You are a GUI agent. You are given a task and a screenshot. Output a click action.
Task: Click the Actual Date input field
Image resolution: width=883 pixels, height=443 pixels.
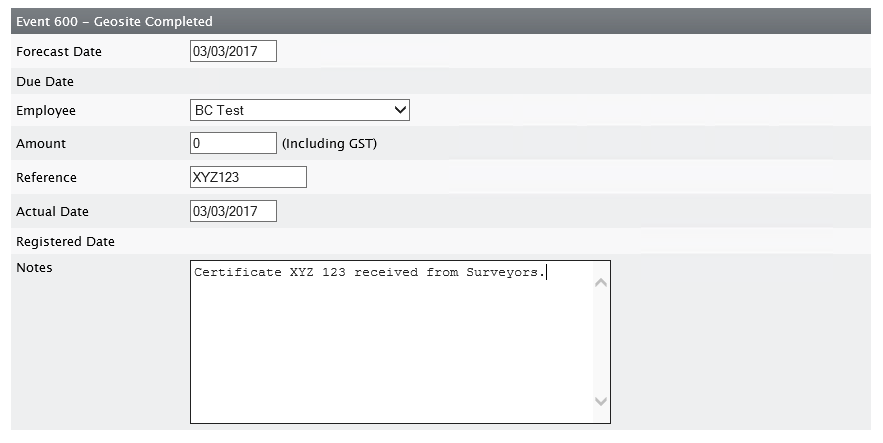pyautogui.click(x=233, y=211)
